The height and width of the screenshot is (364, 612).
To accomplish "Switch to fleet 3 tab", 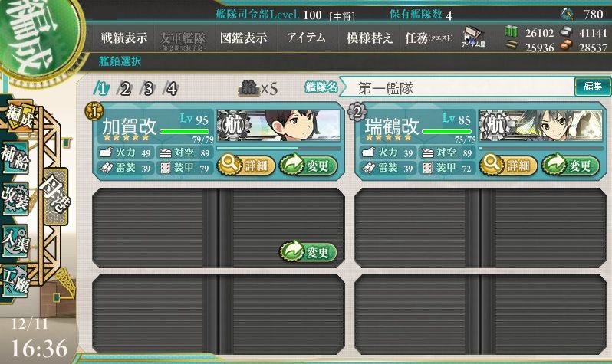I will [148, 89].
